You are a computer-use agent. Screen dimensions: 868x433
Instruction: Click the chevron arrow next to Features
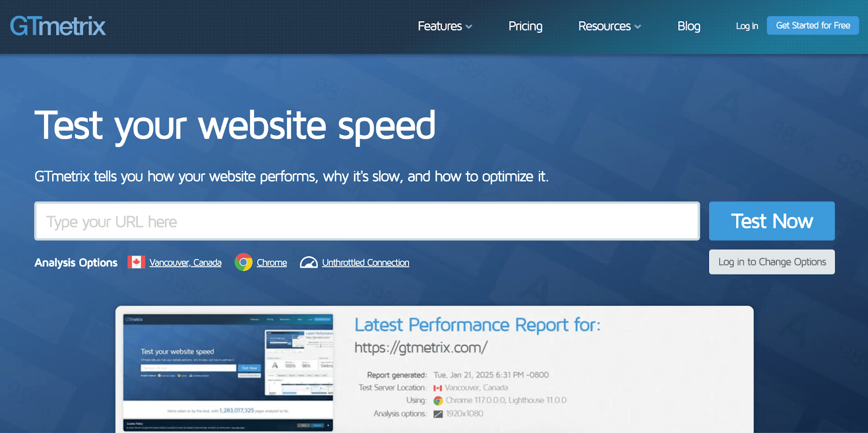(x=469, y=27)
